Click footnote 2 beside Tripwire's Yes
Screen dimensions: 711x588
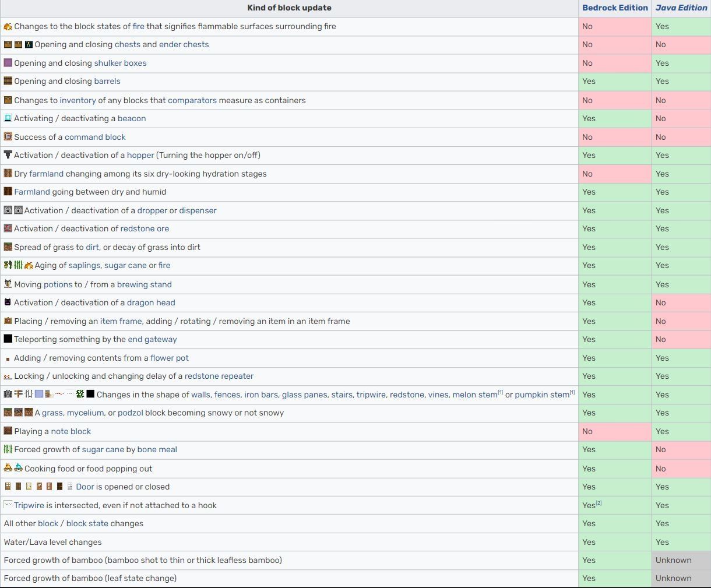[x=599, y=503]
